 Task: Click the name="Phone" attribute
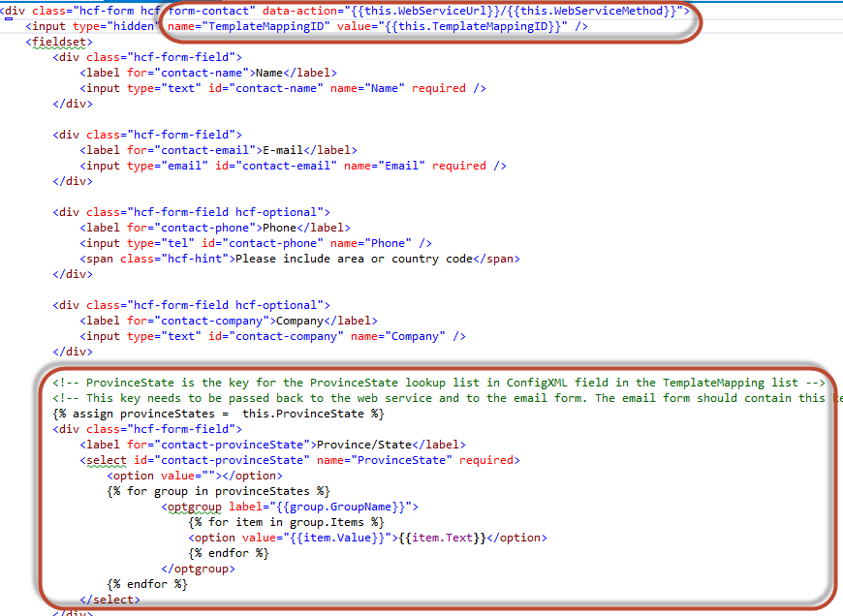pyautogui.click(x=370, y=243)
